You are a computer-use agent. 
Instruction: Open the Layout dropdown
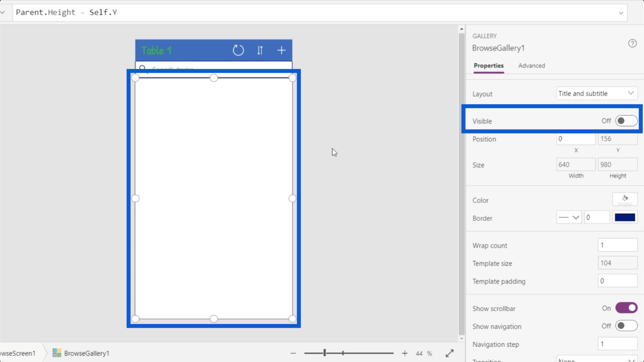click(597, 94)
